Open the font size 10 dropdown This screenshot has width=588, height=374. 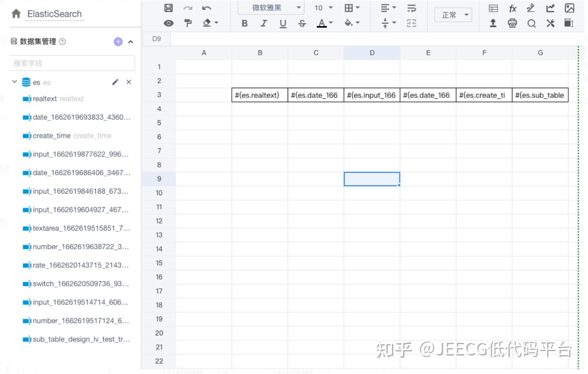[324, 8]
